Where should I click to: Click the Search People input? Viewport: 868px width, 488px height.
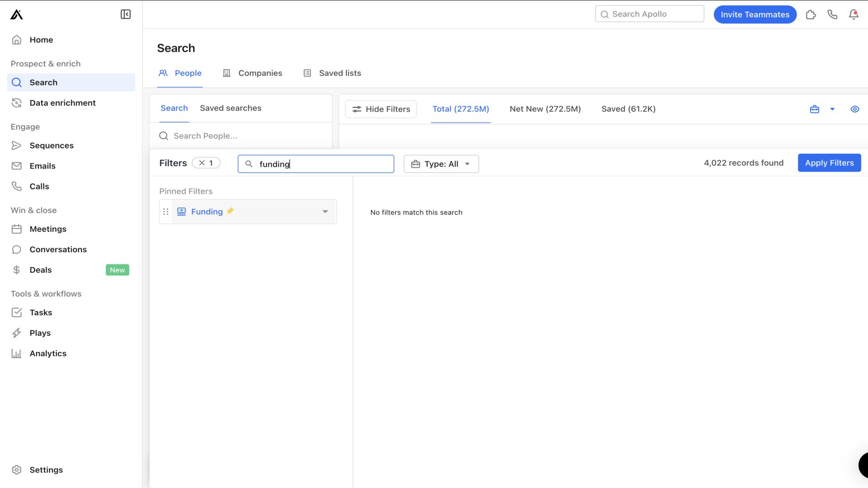241,136
